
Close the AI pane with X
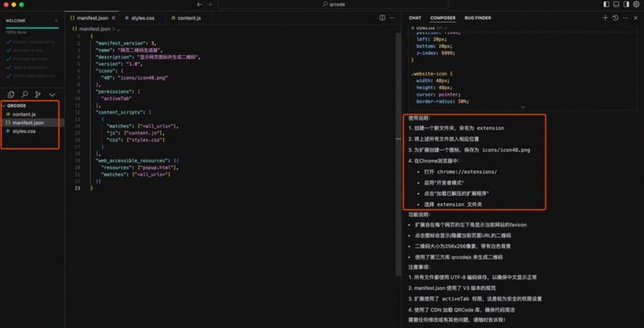635,18
